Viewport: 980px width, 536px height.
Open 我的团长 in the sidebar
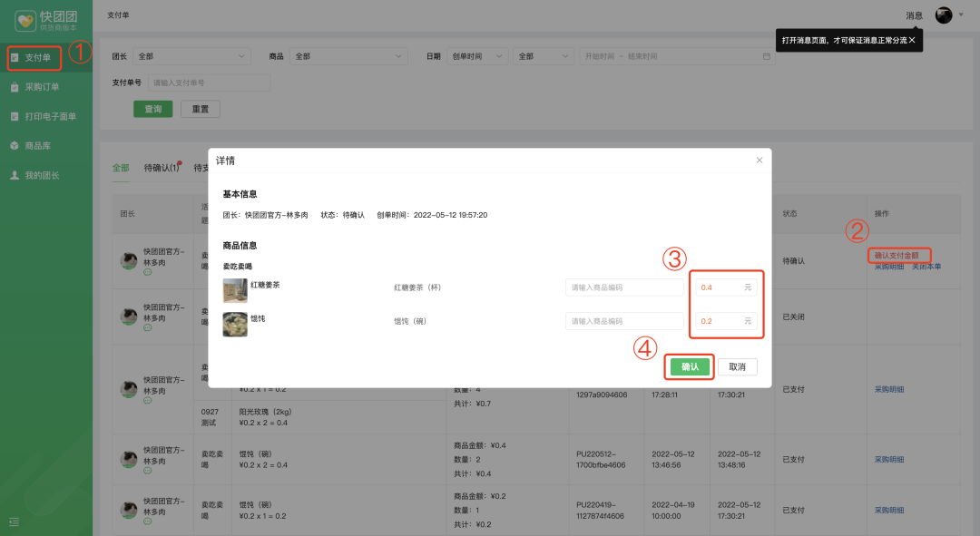pyautogui.click(x=41, y=175)
